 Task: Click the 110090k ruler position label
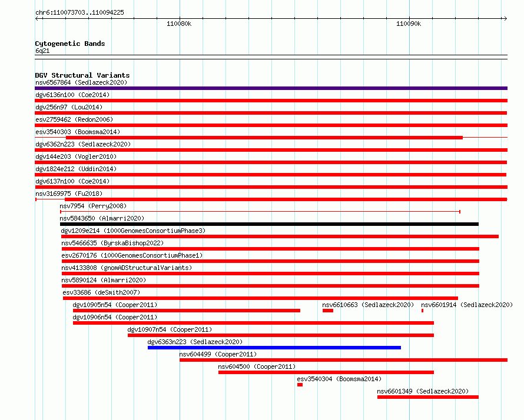(409, 24)
